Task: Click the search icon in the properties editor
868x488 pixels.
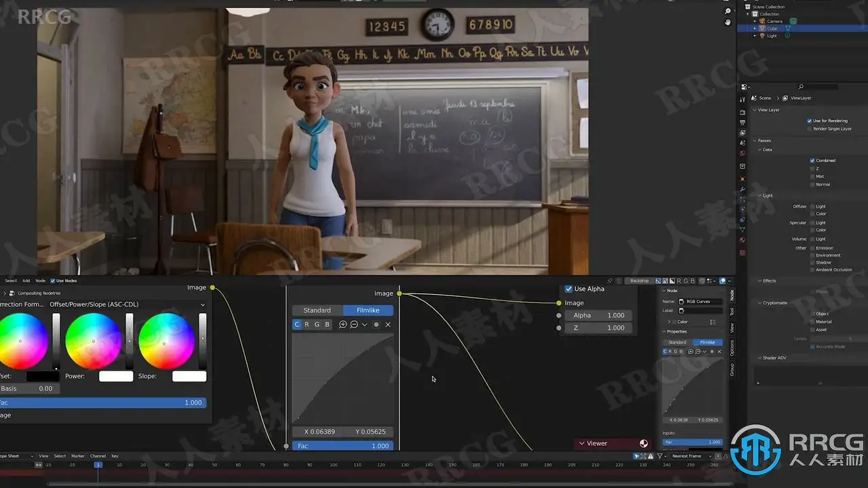Action: click(x=801, y=87)
